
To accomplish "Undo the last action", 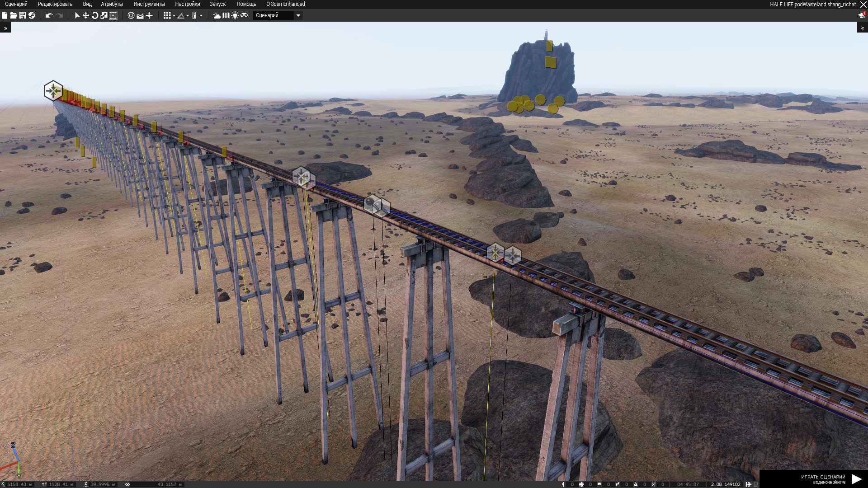I will pos(49,15).
